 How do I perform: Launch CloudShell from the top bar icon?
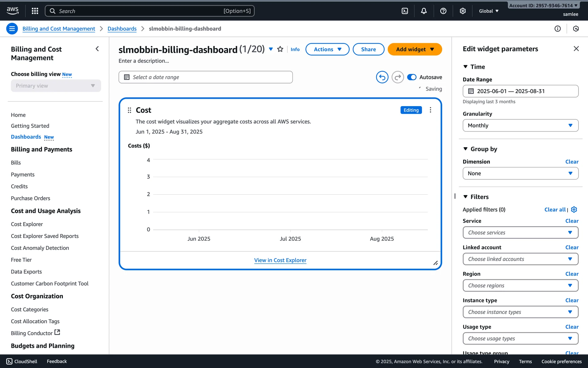point(405,11)
